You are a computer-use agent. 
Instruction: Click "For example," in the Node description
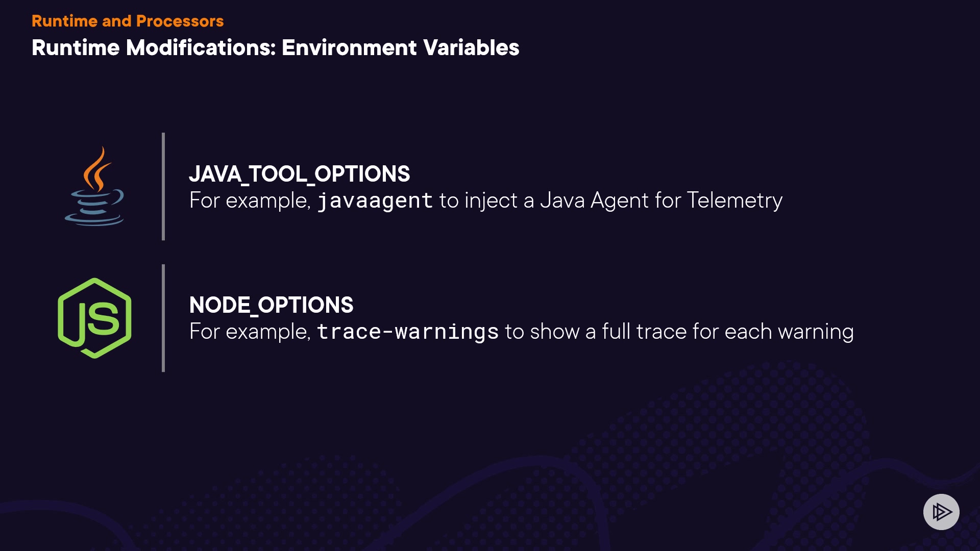tap(250, 332)
